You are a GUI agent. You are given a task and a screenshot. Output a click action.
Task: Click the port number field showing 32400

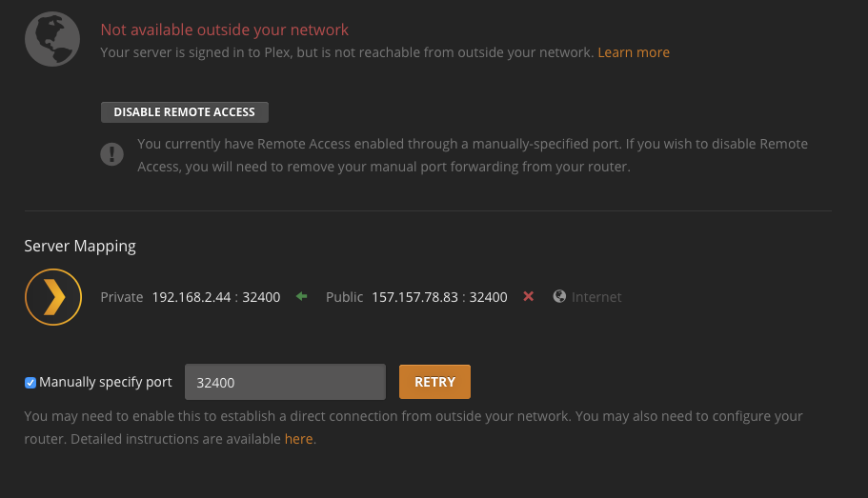(x=285, y=383)
